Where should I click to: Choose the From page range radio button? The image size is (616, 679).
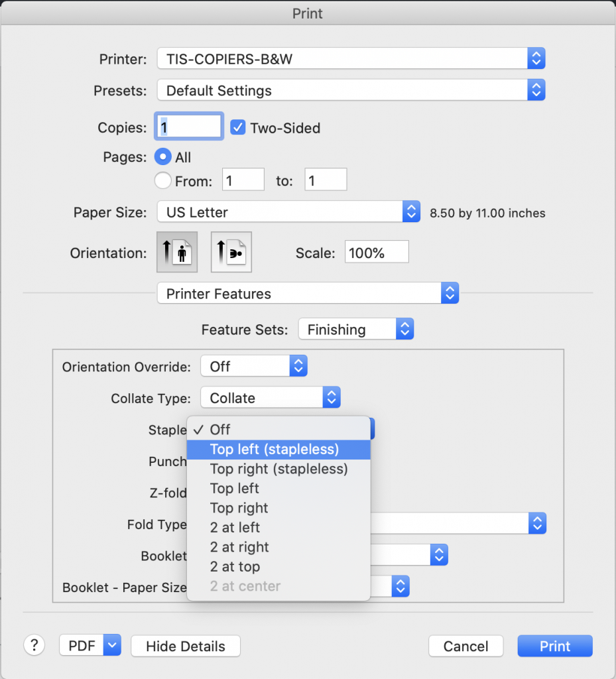[162, 180]
